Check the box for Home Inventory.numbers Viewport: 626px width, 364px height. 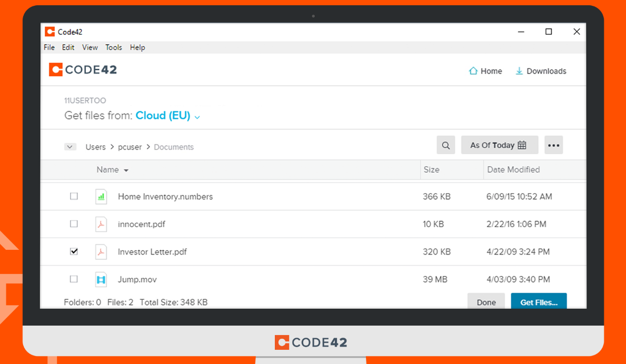[x=74, y=196]
